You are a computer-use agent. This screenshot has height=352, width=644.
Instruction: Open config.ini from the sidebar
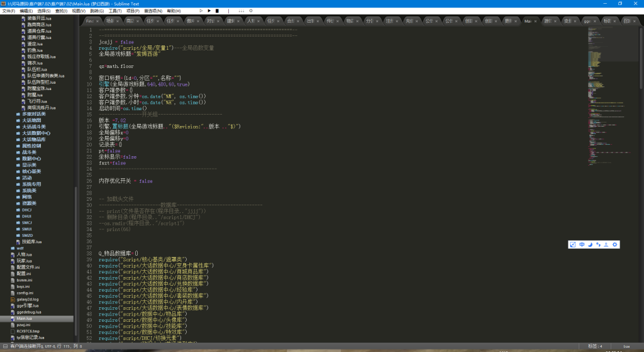pos(25,293)
